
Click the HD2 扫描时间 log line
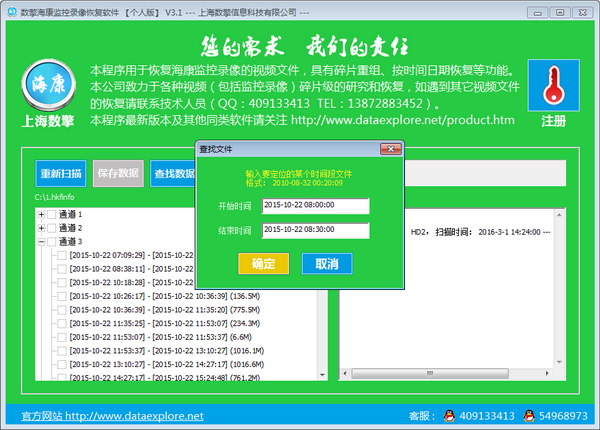point(480,232)
